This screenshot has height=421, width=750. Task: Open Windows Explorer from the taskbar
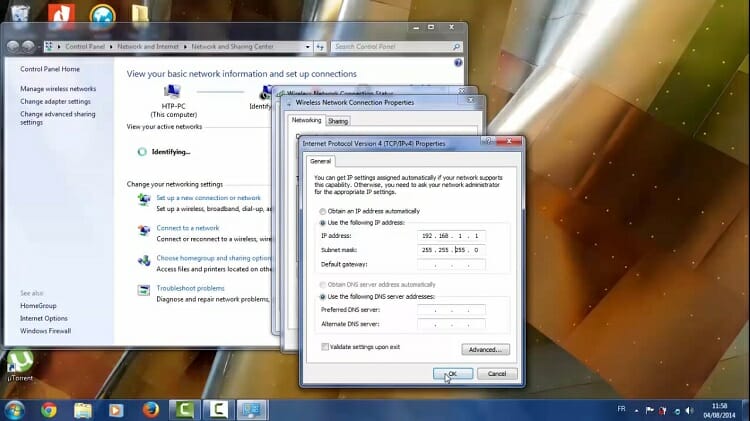(x=83, y=410)
